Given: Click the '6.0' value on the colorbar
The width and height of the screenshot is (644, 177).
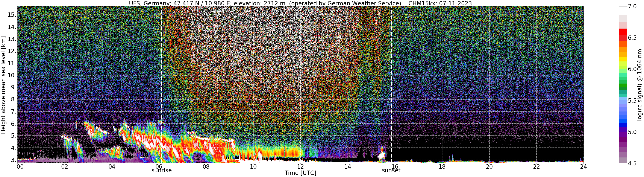Looking at the screenshot, I should click(x=632, y=69).
